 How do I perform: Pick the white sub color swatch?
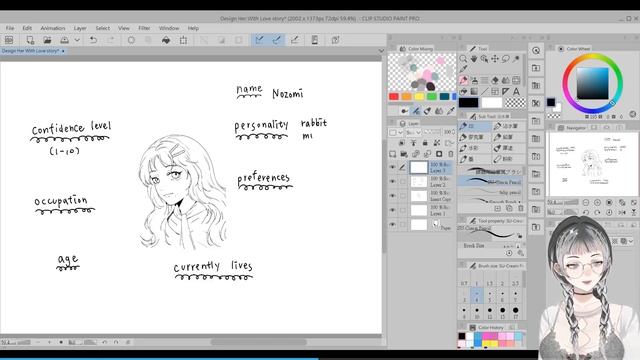(492, 102)
